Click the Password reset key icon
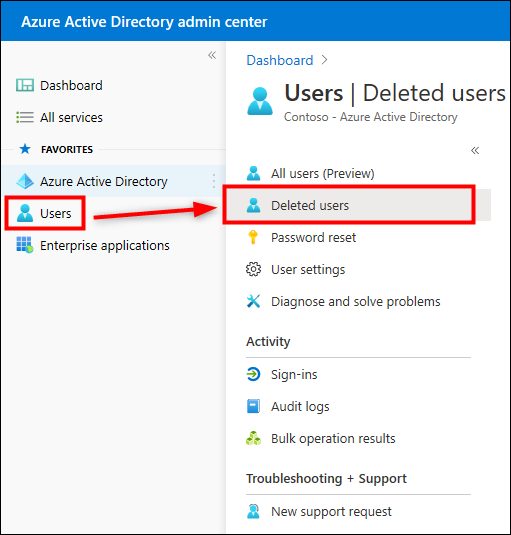 [253, 237]
